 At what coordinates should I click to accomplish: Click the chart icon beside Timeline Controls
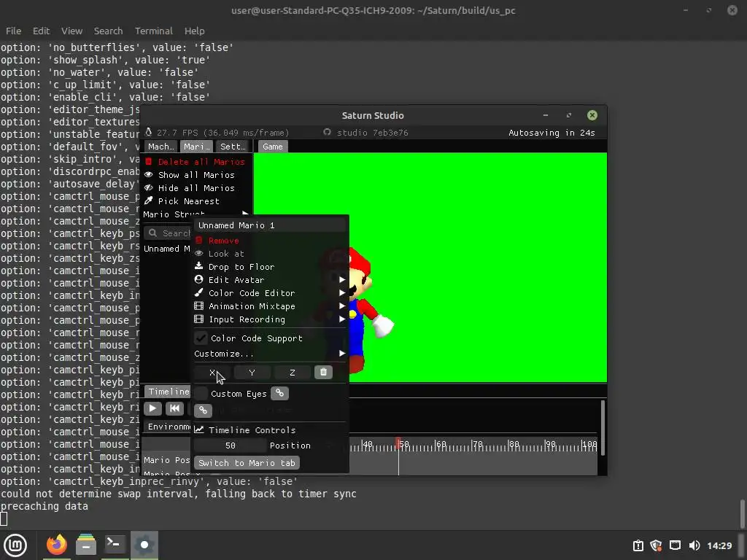click(199, 429)
